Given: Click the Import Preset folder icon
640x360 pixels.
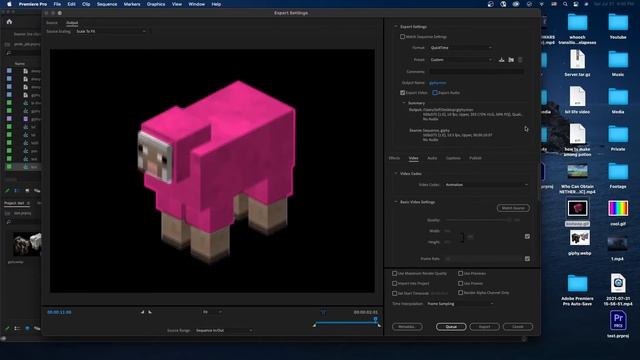Looking at the screenshot, I should point(511,60).
